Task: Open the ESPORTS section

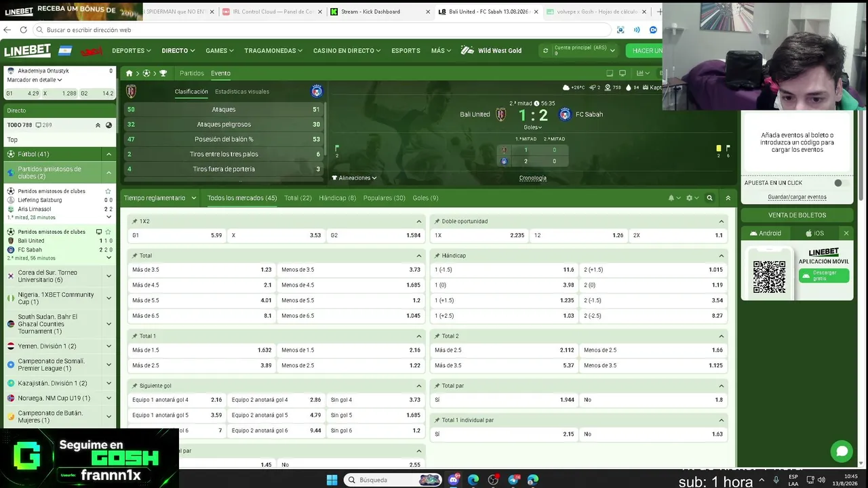Action: point(406,51)
